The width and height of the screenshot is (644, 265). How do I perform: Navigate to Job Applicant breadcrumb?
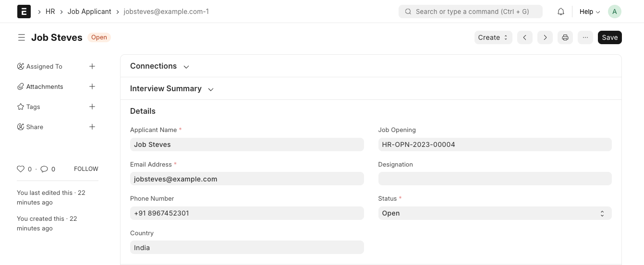pyautogui.click(x=89, y=12)
